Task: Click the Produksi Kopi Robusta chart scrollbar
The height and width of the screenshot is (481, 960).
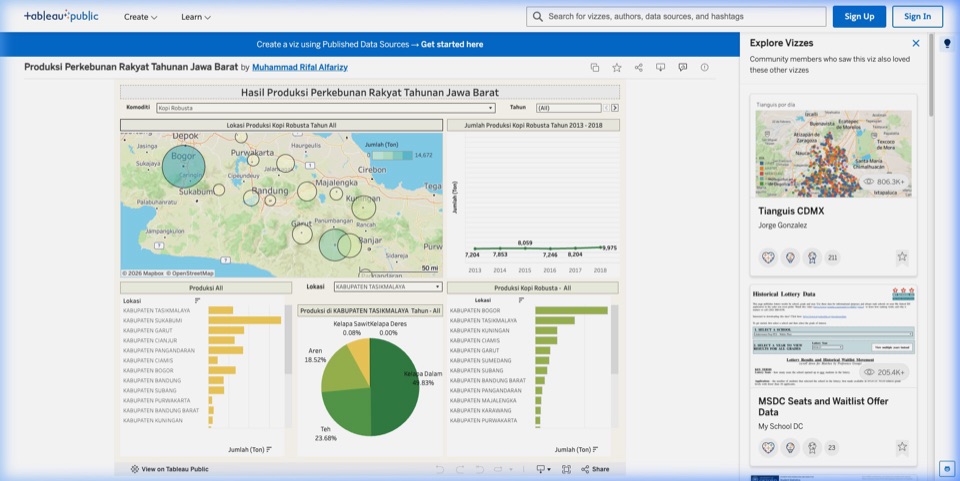Action: pyautogui.click(x=614, y=340)
